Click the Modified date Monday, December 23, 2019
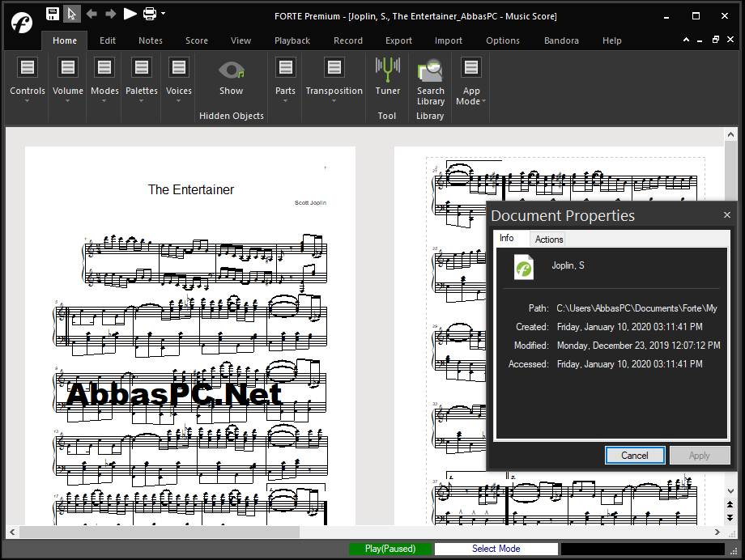Screen dimensions: 745x560 (x=639, y=346)
